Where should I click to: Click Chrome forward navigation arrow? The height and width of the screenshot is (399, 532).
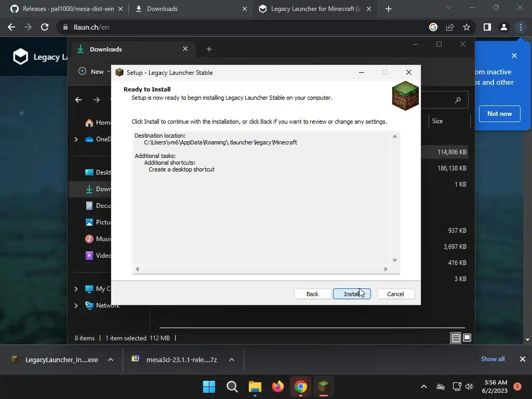point(28,27)
